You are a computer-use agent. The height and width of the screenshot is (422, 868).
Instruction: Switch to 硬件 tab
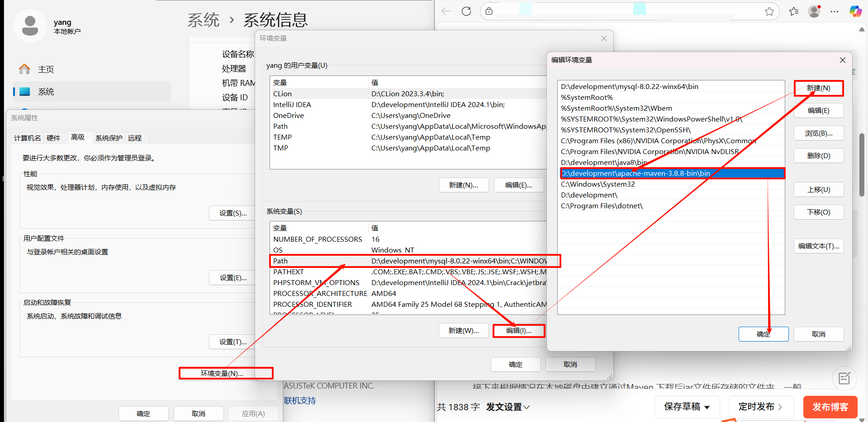pos(53,138)
